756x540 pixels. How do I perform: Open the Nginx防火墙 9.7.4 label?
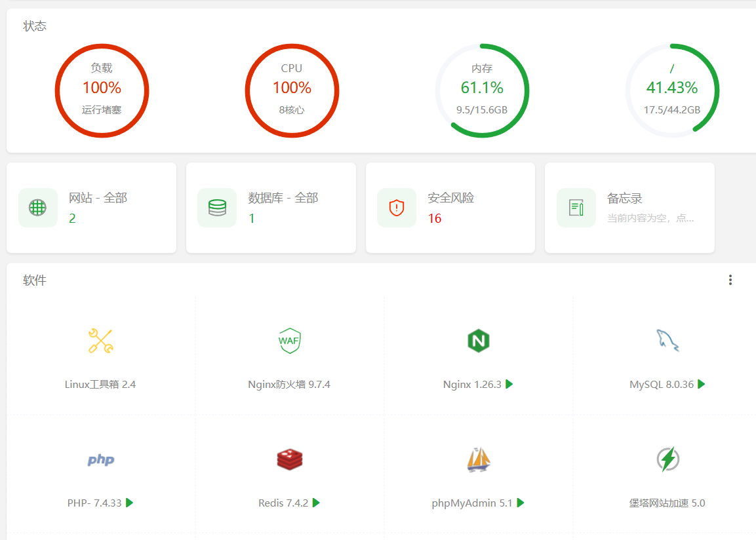coord(289,385)
